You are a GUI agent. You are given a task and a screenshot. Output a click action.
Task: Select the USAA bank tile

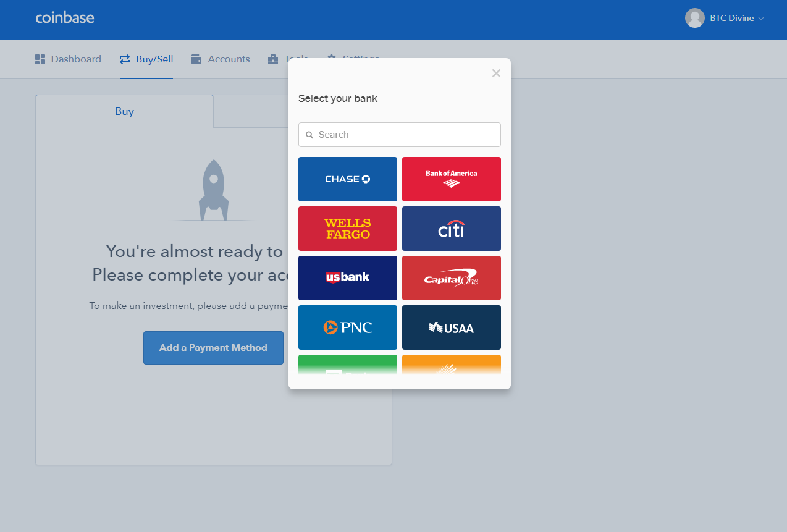click(x=452, y=327)
